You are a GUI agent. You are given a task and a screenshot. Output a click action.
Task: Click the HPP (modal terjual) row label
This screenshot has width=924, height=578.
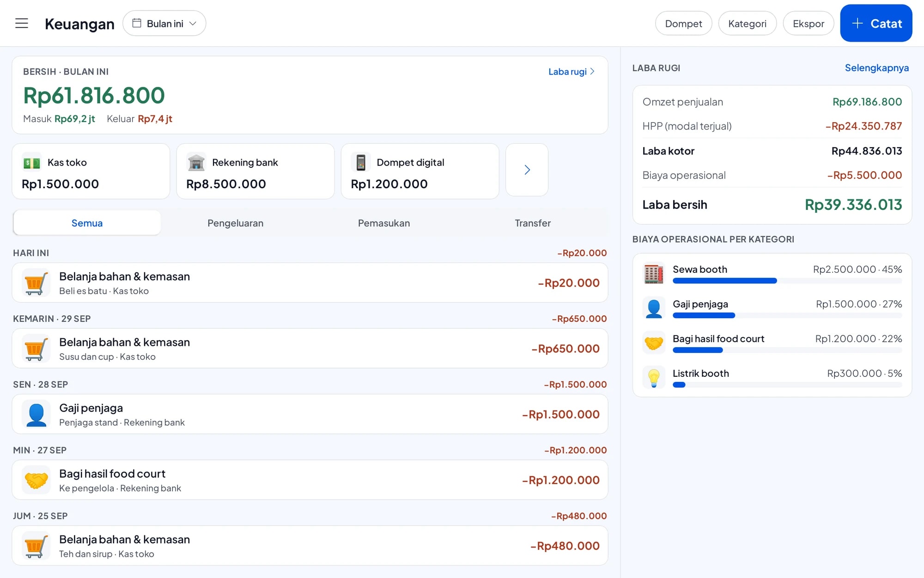[x=687, y=126]
